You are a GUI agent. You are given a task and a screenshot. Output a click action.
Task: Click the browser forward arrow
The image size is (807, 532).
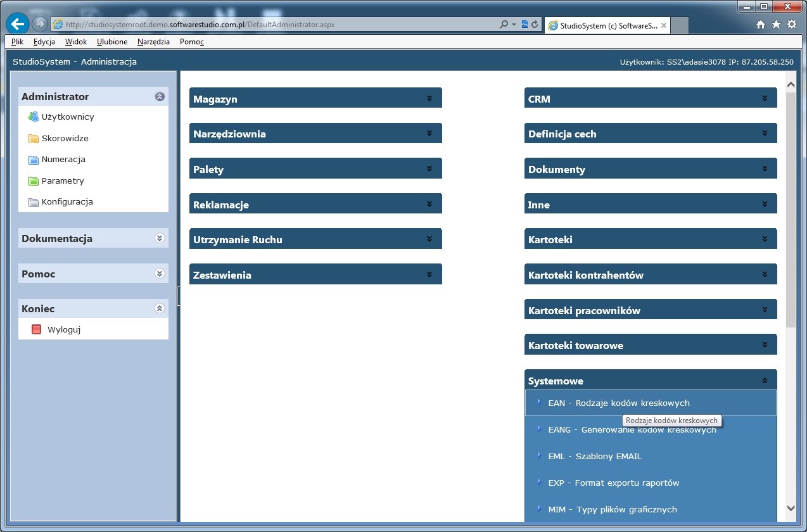[40, 24]
